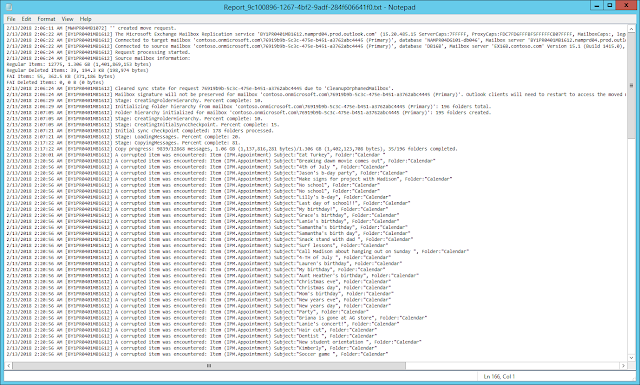
Task: Click the line with Subject 'Party'
Action: click(x=187, y=312)
